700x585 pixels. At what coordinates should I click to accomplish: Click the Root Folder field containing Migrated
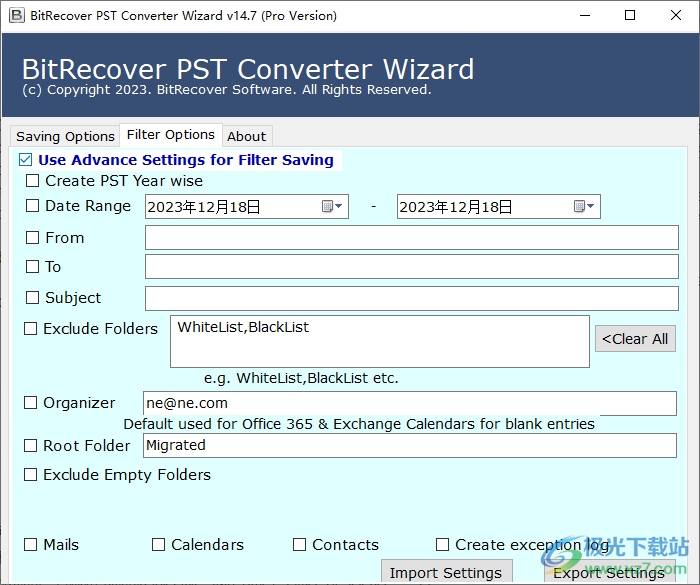click(x=410, y=446)
